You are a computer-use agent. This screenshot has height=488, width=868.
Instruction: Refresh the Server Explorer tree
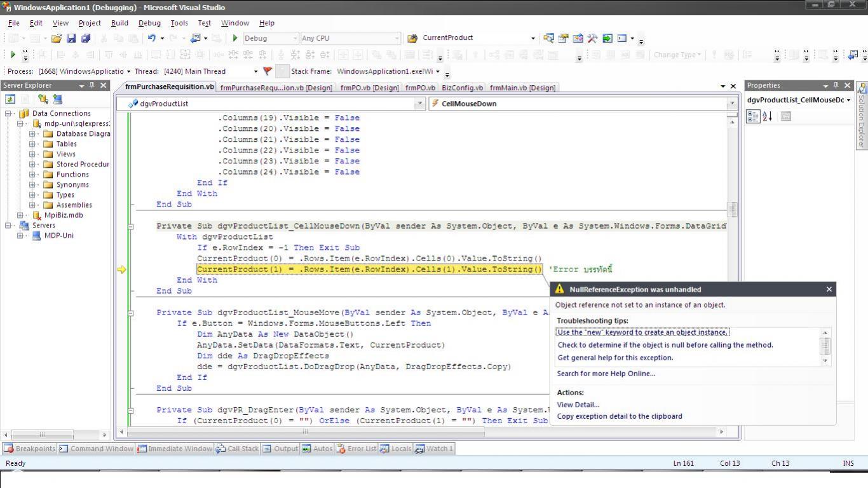point(10,99)
